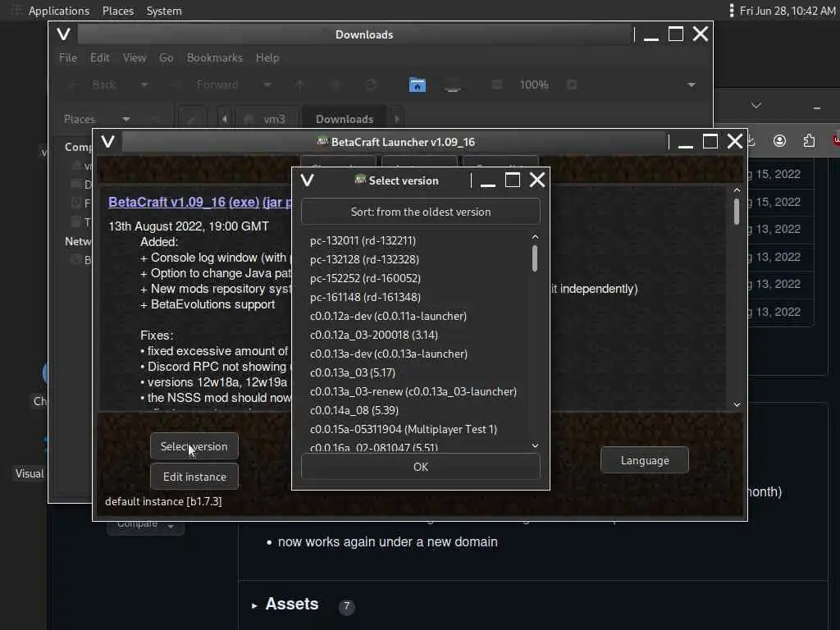840x630 pixels.
Task: Open System menu in top panel
Action: (x=164, y=11)
